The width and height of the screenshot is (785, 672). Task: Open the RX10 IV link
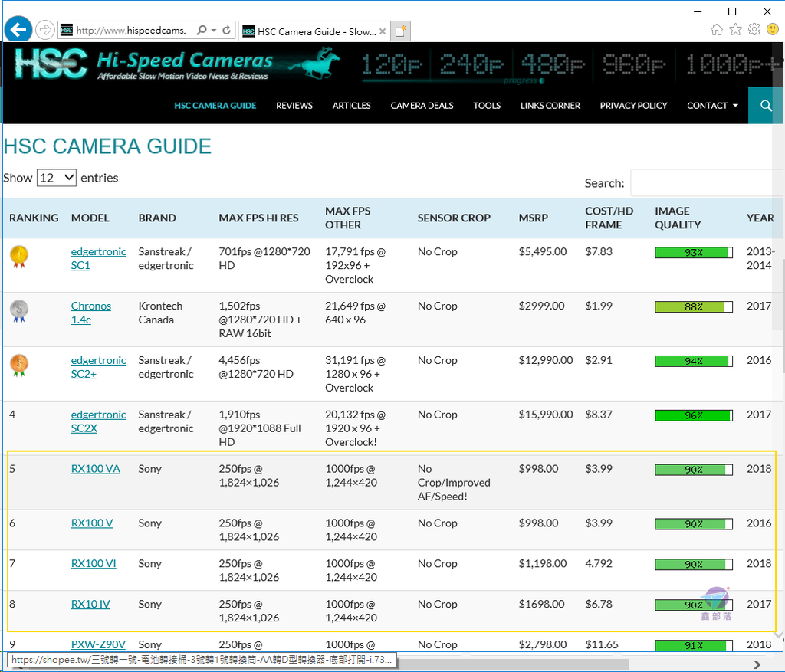[90, 604]
